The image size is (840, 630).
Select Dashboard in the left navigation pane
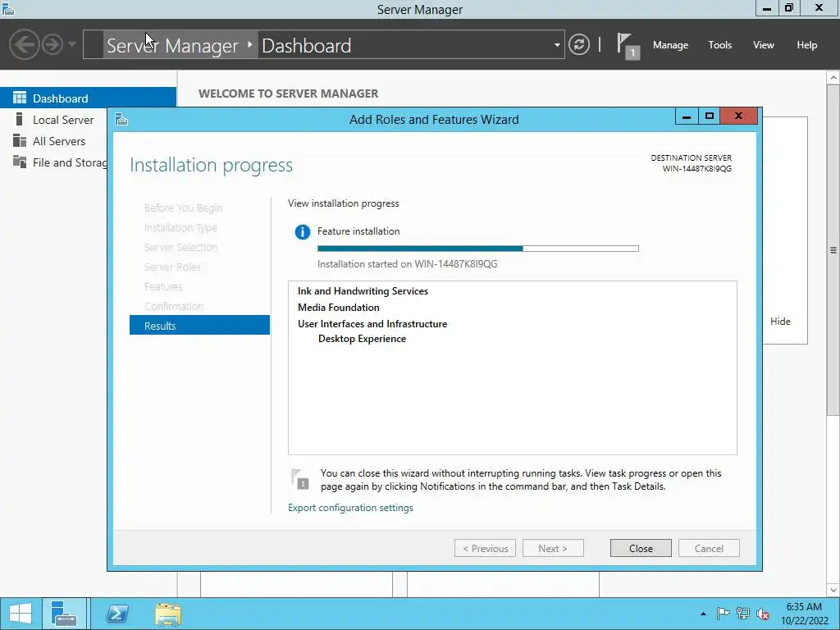pyautogui.click(x=88, y=98)
